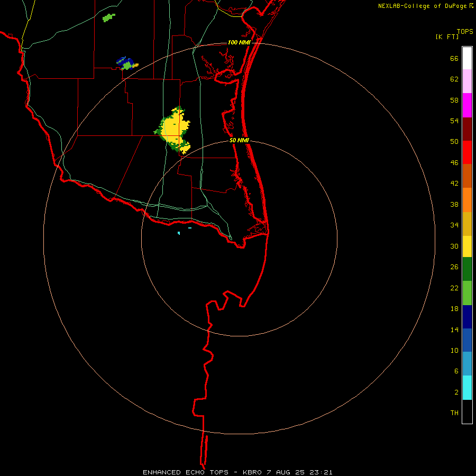Click the NEXLAB-College of DuPage label
Screen dimensions: 476x476
(422, 6)
